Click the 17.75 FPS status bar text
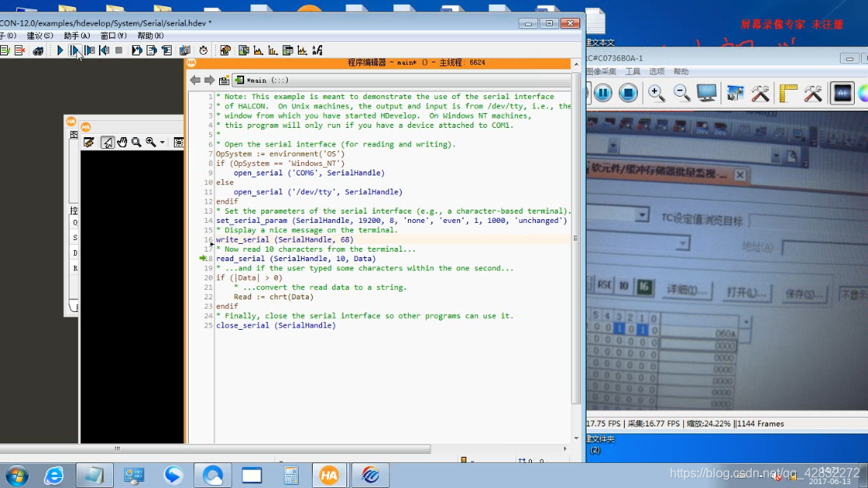This screenshot has width=868, height=488. [604, 424]
